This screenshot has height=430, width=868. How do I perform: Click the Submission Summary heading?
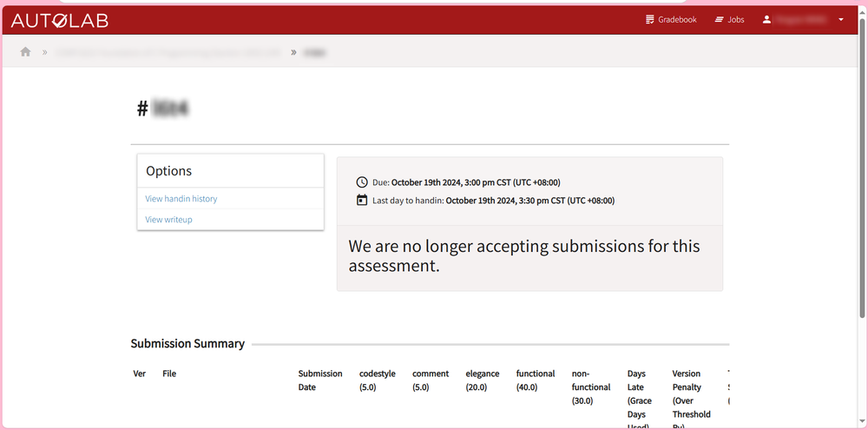click(187, 343)
